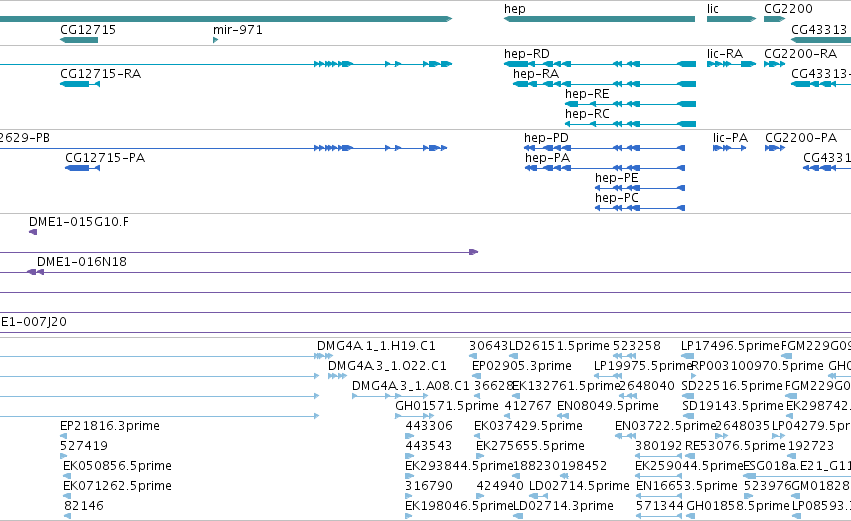Image resolution: width=851 pixels, height=521 pixels.
Task: Click cDNA DMG4A.3_1.O22.C1
Action: point(388,366)
